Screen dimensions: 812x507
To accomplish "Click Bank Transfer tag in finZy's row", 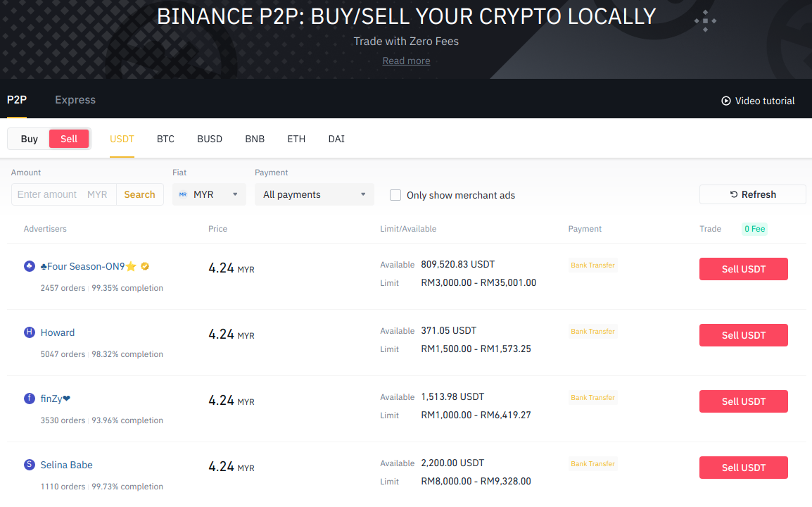I will tap(593, 398).
